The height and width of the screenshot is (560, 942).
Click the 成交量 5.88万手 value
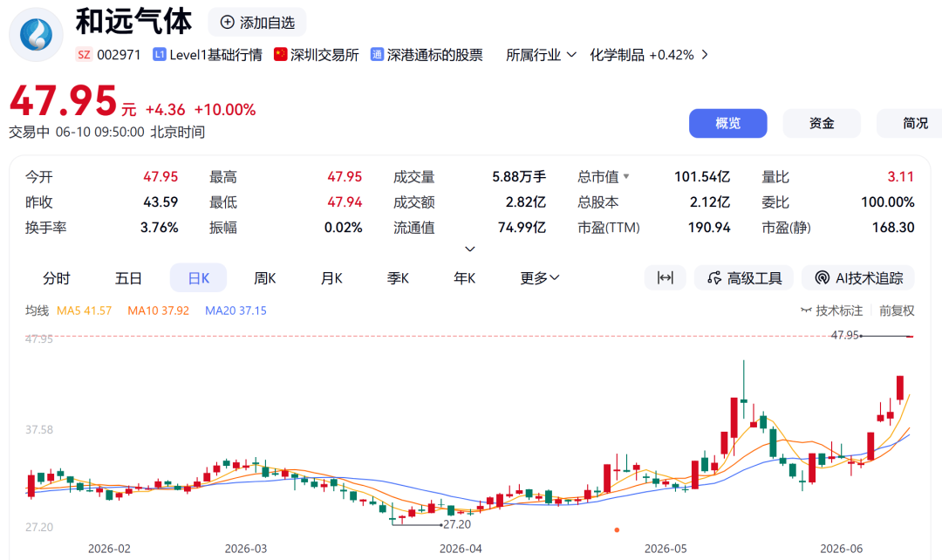[x=518, y=177]
